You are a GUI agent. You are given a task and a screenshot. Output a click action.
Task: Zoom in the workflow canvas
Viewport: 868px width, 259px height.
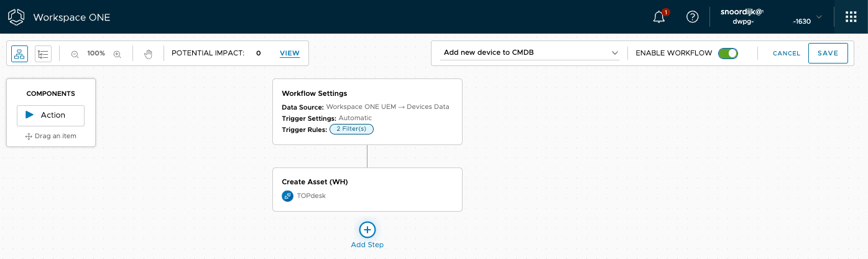pos(117,54)
